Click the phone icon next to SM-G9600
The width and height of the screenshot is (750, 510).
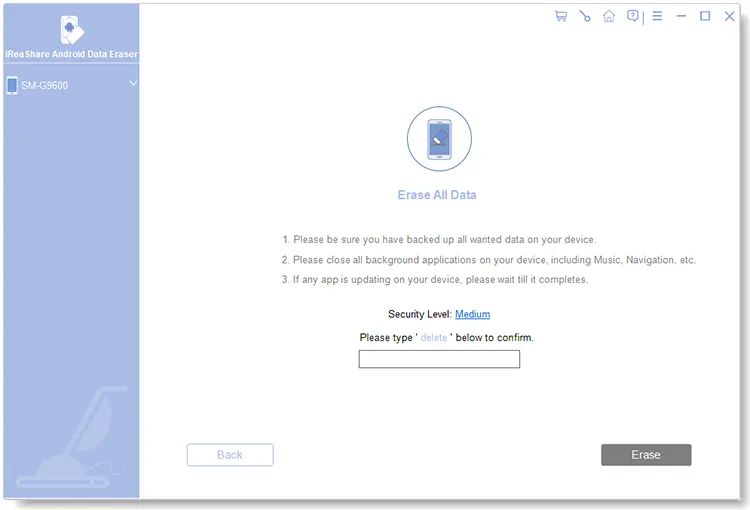12,86
